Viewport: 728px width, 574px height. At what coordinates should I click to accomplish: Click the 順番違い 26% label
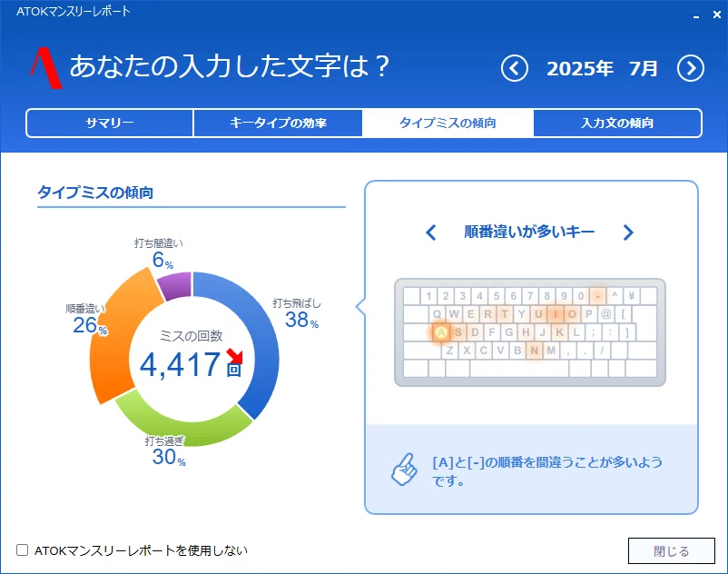[x=86, y=319]
